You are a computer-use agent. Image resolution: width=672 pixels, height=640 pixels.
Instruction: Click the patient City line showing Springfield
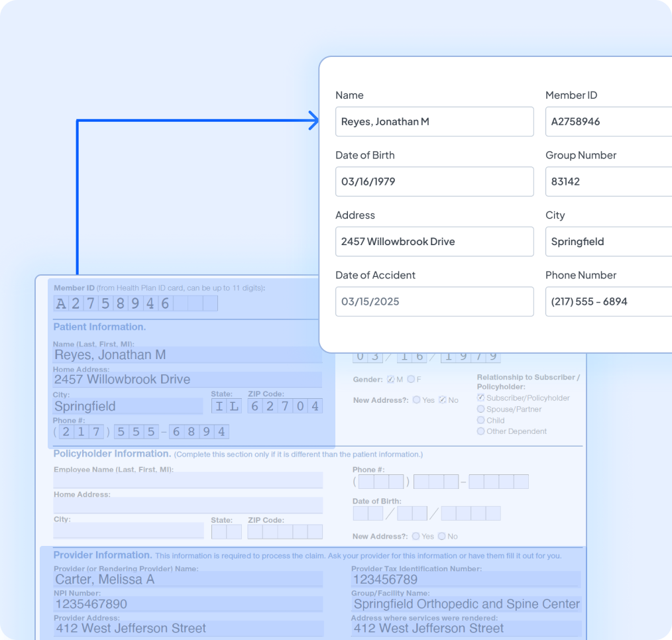tap(128, 406)
